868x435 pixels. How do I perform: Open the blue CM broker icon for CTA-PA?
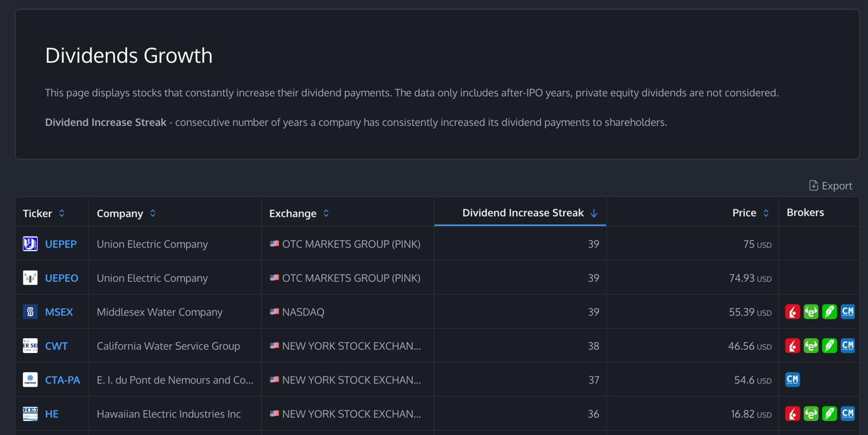792,380
